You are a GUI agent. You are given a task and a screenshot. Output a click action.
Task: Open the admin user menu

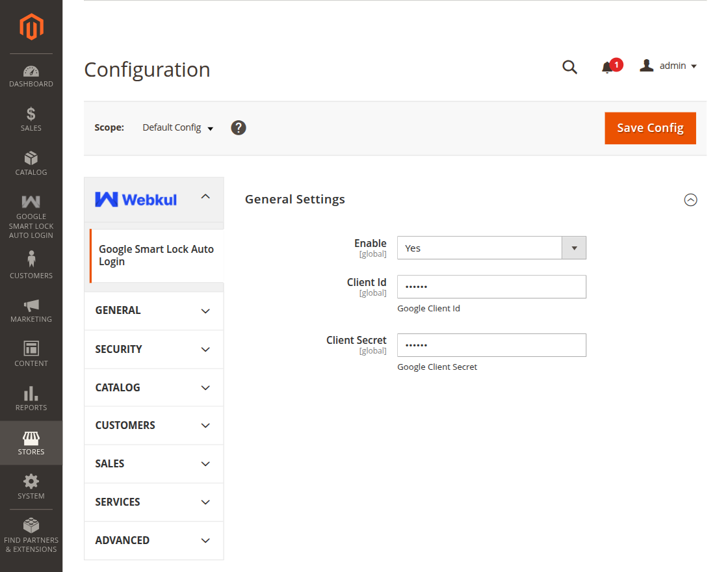[668, 65]
